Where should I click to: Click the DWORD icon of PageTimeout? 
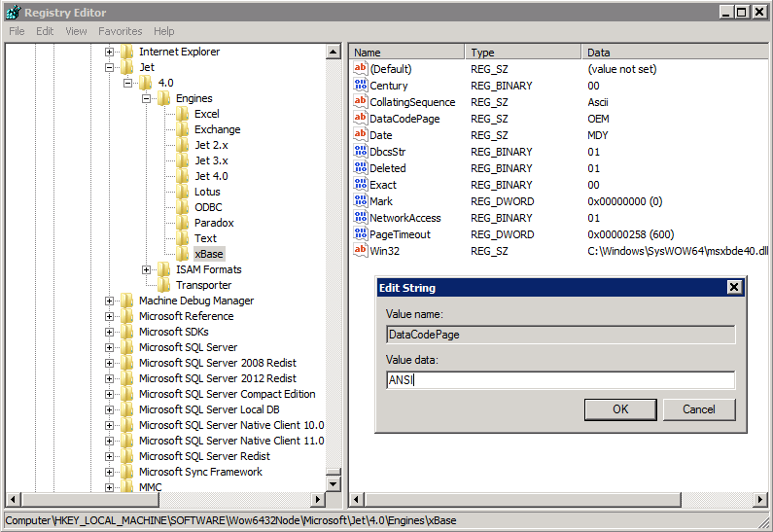(x=361, y=233)
